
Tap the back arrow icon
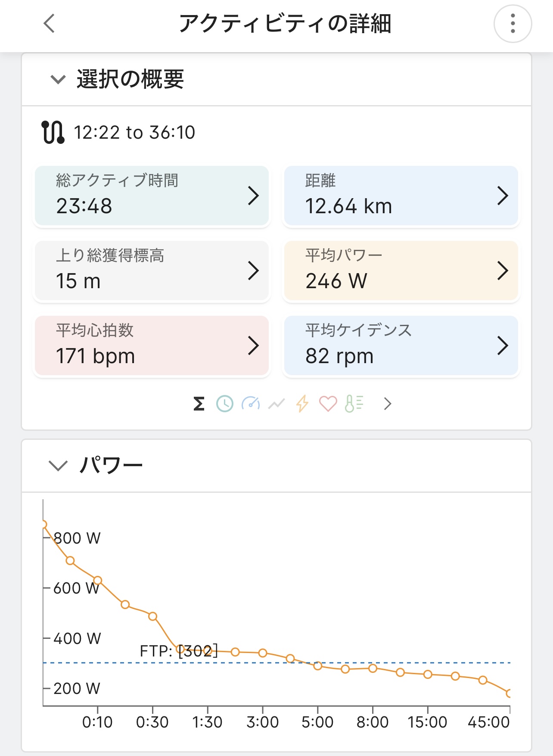[49, 23]
